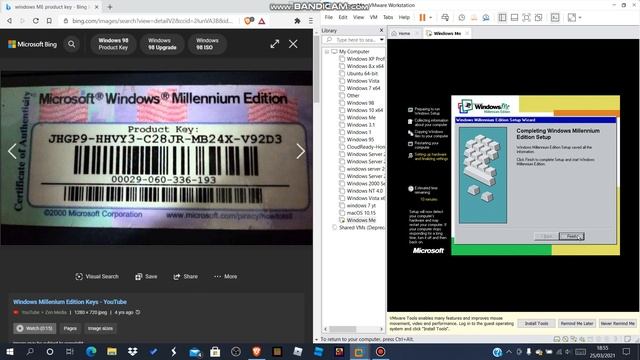The height and width of the screenshot is (360, 640).
Task: Open VMware Help menu
Action: tap(404, 18)
